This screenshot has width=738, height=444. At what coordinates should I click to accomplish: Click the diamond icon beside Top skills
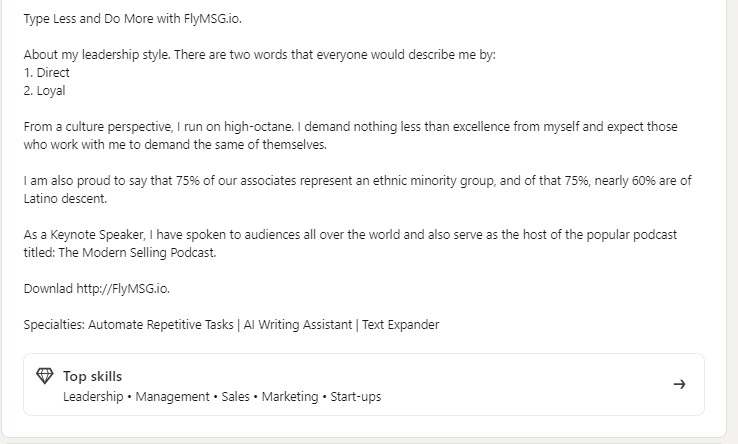45,376
